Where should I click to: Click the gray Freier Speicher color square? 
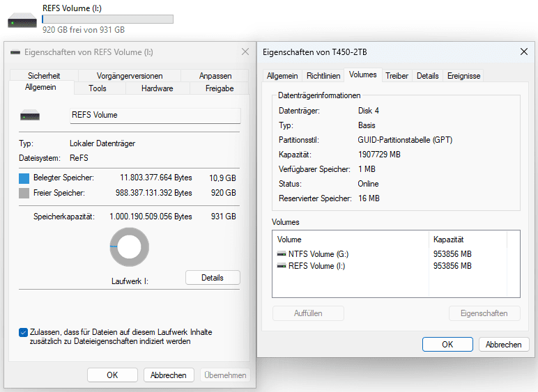pos(24,193)
